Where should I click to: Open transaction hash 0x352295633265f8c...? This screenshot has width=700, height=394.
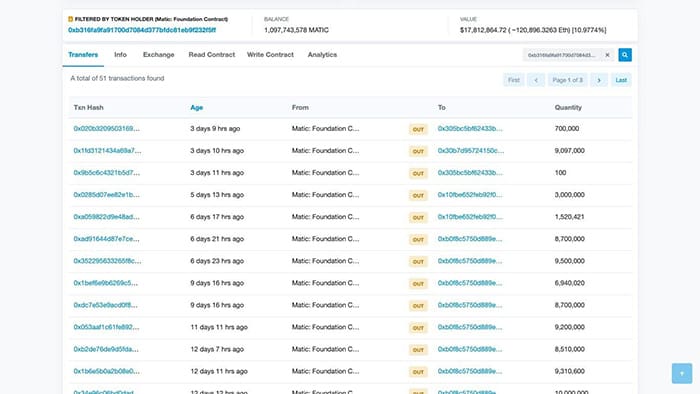click(107, 261)
